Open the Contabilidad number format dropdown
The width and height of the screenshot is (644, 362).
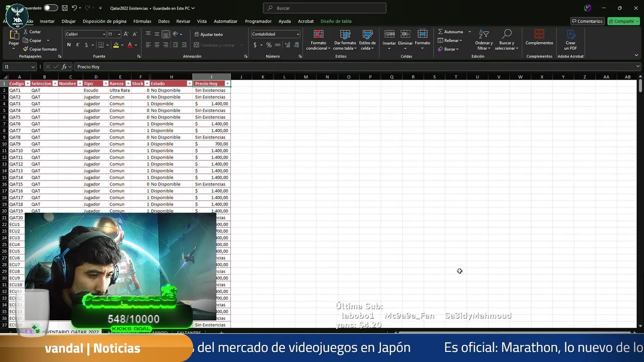pos(298,34)
